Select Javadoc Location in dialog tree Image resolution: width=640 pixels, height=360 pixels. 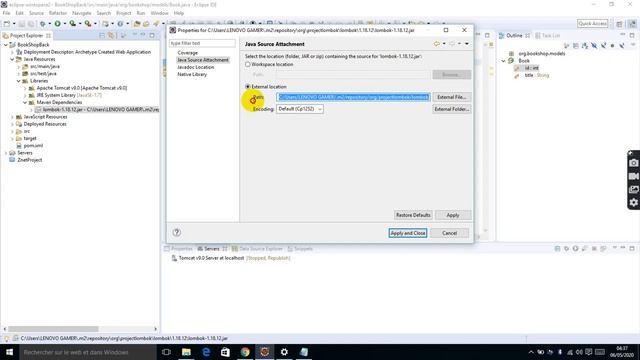tap(196, 67)
